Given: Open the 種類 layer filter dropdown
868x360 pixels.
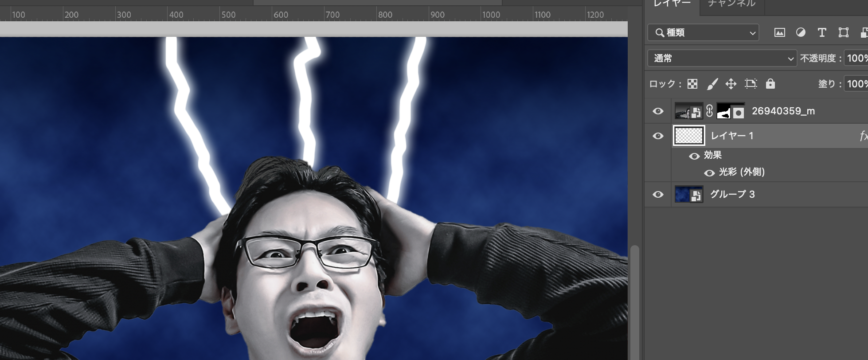Looking at the screenshot, I should point(703,32).
